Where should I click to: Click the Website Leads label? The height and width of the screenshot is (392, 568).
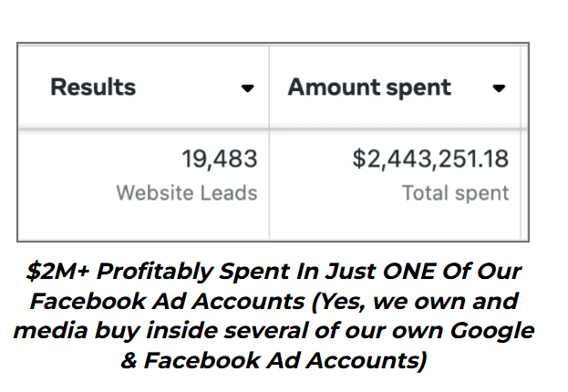(187, 192)
